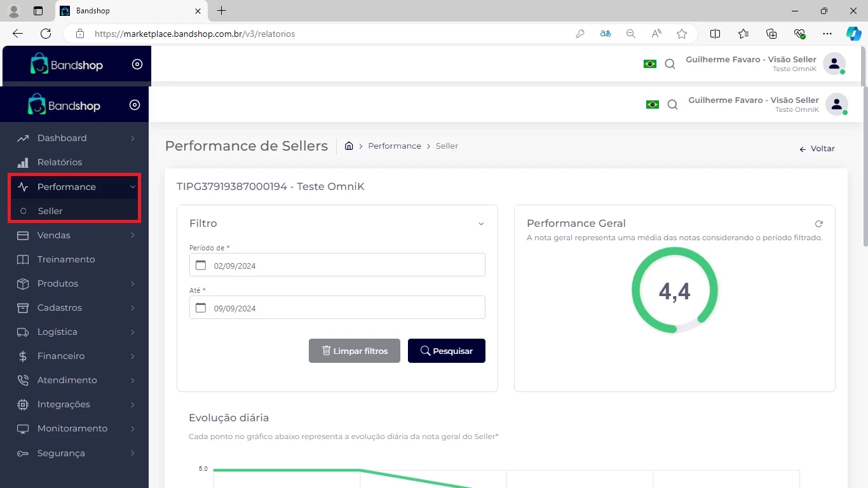Open calendar icon for Até date
The width and height of the screenshot is (868, 488).
[x=201, y=308]
